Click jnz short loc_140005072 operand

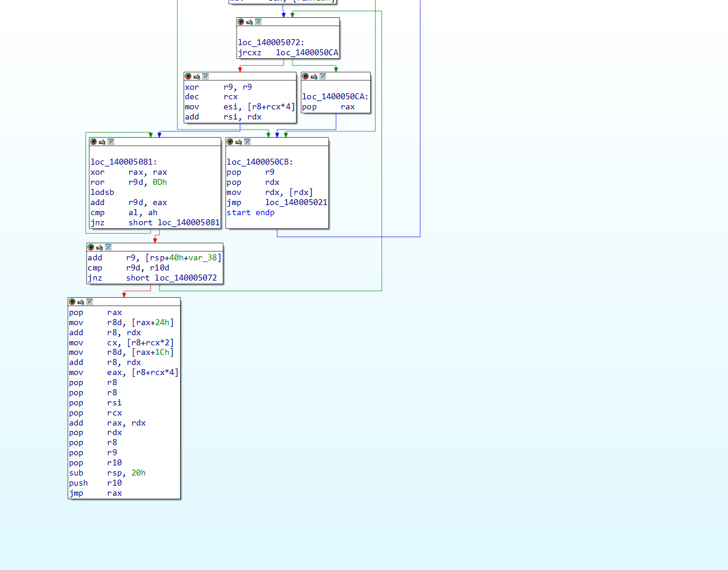[185, 278]
